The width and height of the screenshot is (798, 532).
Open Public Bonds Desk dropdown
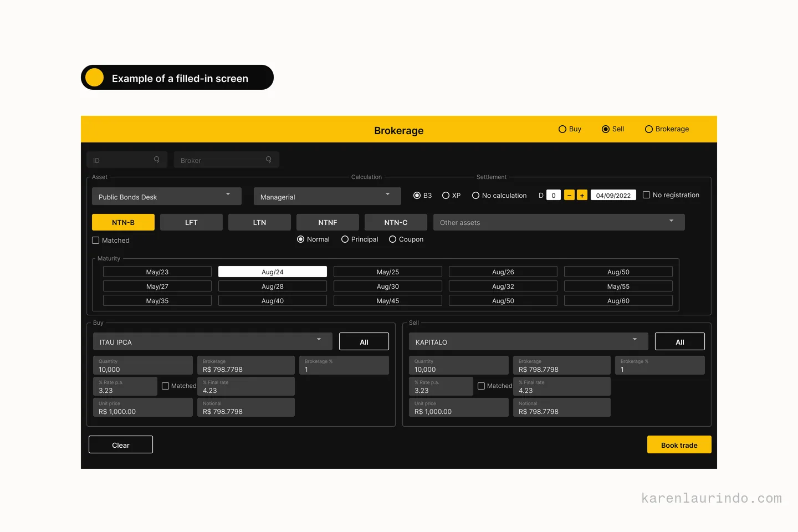(167, 196)
